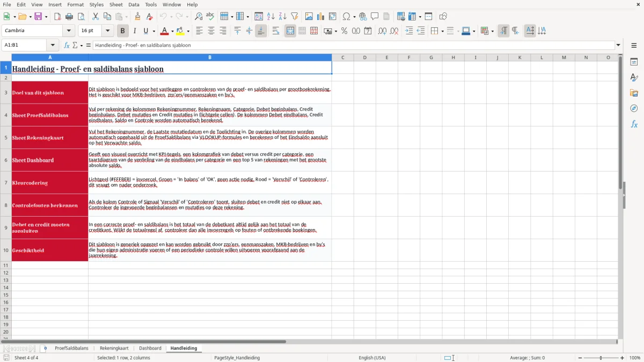Open the Tools menu

pyautogui.click(x=151, y=4)
